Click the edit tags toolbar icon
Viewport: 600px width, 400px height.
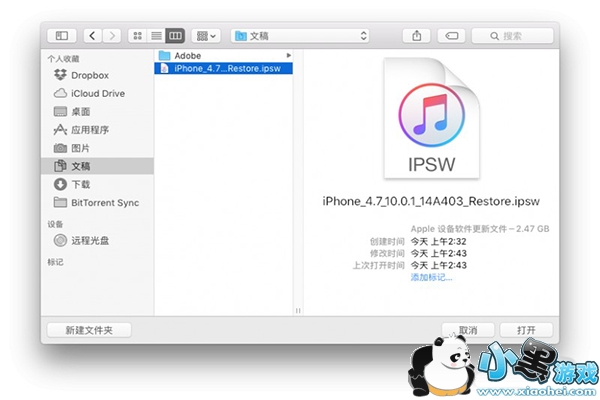pyautogui.click(x=450, y=36)
